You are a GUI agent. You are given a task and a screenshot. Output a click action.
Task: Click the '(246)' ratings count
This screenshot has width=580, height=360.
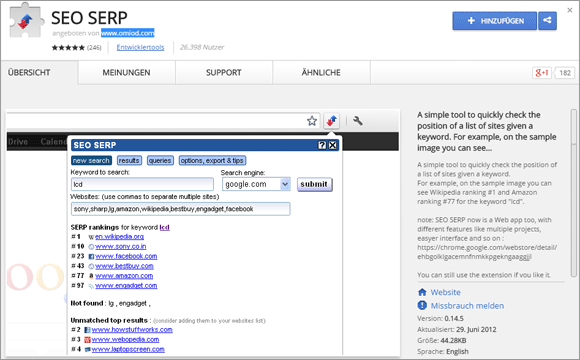pos(94,47)
